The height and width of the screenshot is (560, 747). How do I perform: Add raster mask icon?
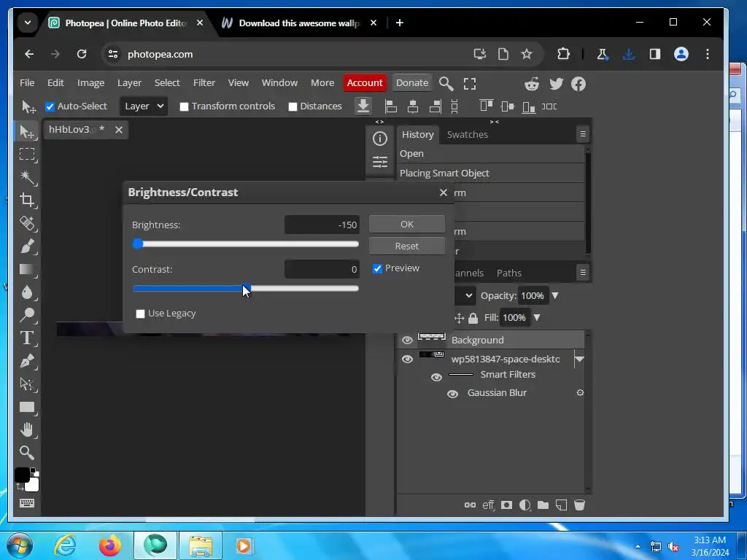pyautogui.click(x=506, y=505)
